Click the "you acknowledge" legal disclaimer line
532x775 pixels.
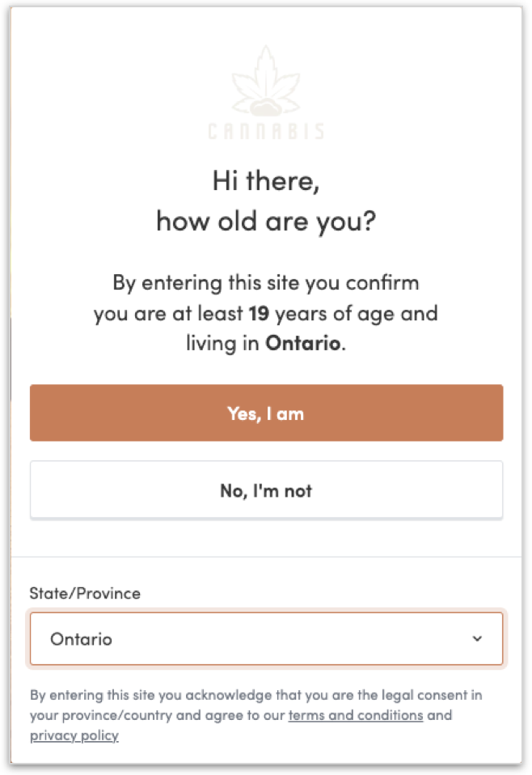click(x=266, y=695)
